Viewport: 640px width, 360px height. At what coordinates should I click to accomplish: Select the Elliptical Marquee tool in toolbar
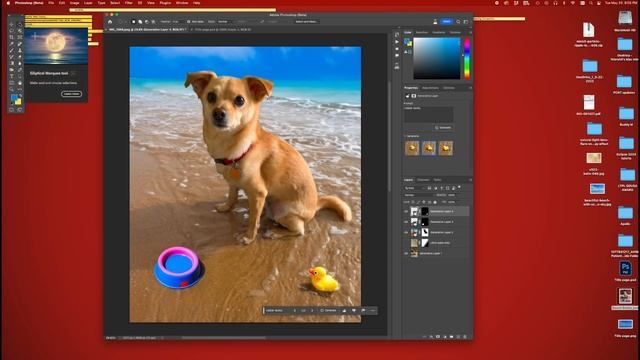(20, 24)
